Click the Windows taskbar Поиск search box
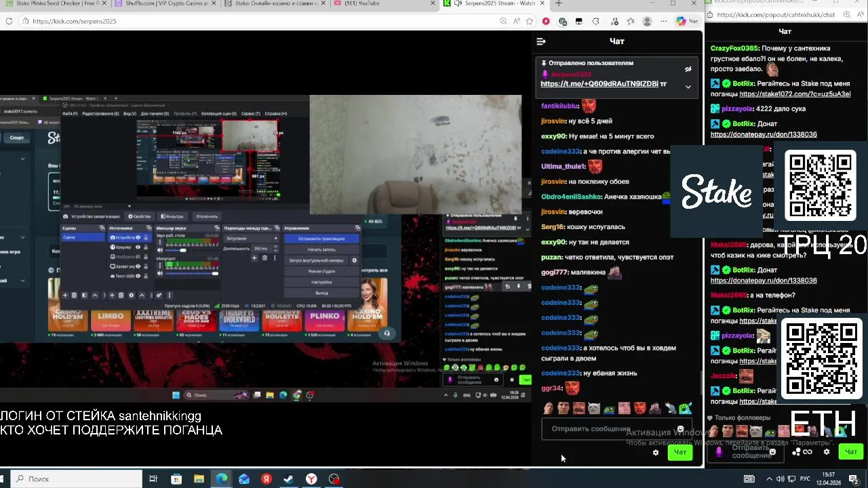Viewport: 868px width, 488px height. pyautogui.click(x=77, y=479)
